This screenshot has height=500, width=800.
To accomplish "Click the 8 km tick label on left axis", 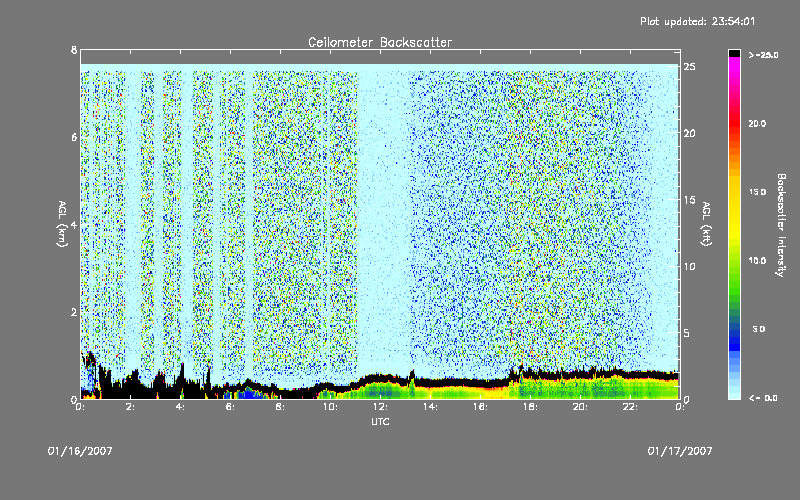I will (74, 50).
